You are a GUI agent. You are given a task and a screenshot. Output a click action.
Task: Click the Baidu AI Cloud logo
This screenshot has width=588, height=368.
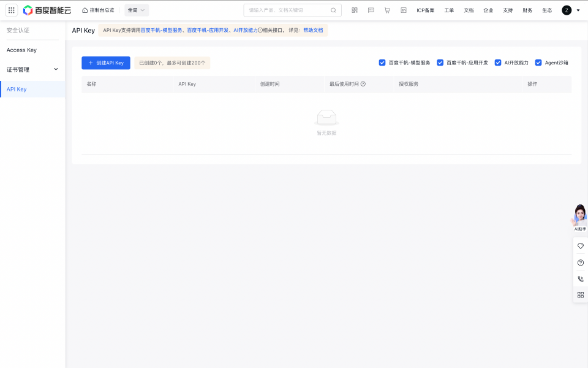coord(47,10)
